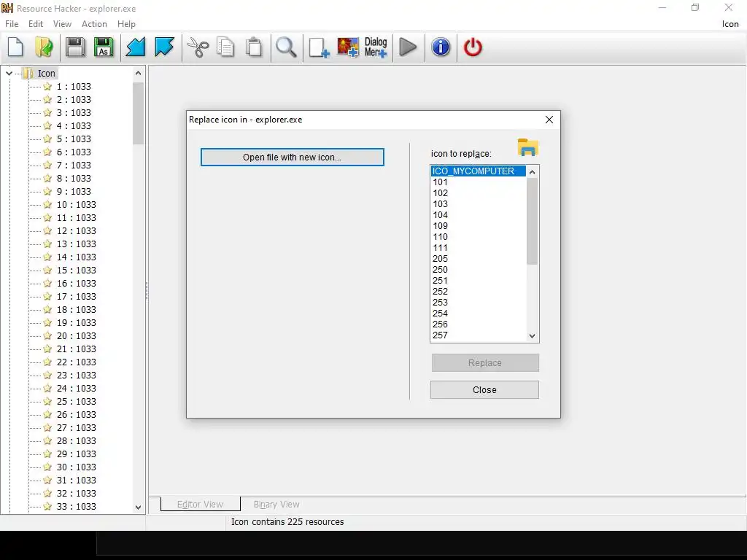
Task: Collapse the Icon tree node
Action: (x=9, y=74)
